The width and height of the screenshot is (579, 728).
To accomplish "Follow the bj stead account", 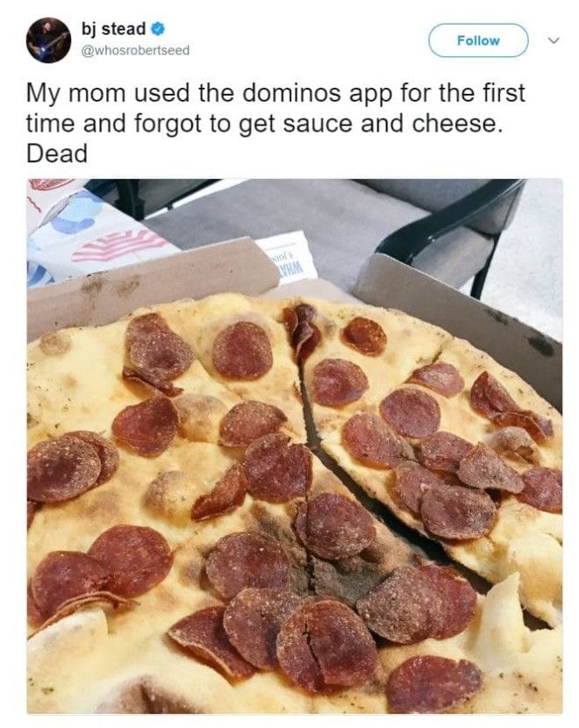I will (478, 40).
